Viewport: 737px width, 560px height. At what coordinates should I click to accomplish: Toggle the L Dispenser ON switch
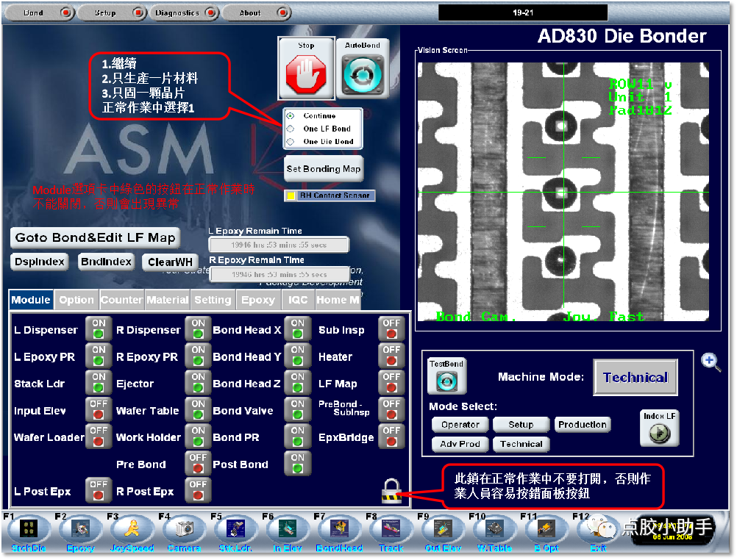pos(99,329)
